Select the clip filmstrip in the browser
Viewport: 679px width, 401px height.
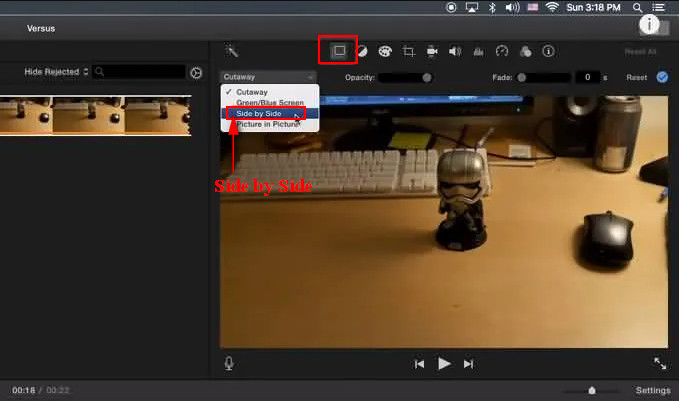pyautogui.click(x=95, y=116)
